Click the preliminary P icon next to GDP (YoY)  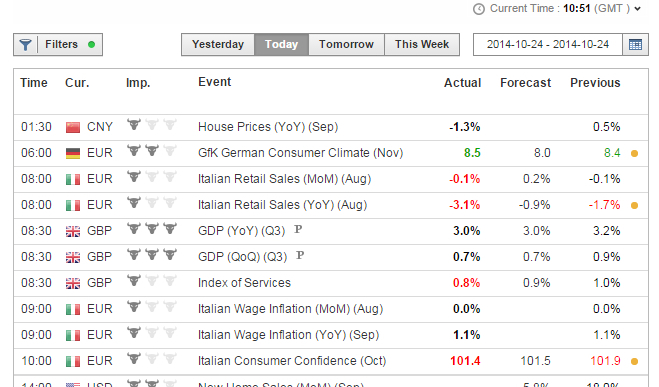point(298,229)
